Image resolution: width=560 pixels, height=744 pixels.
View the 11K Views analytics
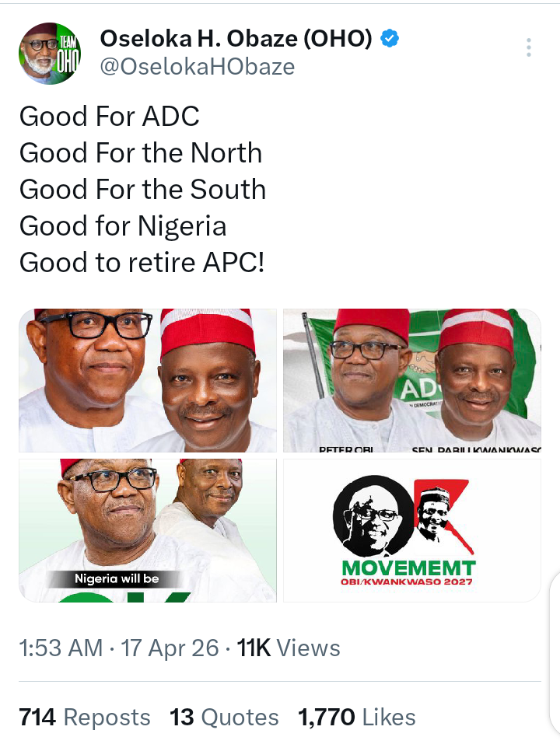289,648
